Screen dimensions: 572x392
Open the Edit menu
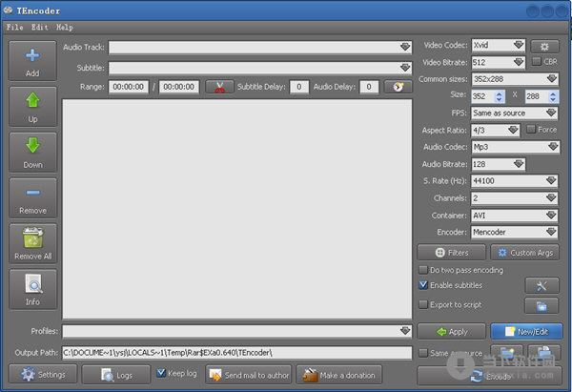tap(39, 27)
